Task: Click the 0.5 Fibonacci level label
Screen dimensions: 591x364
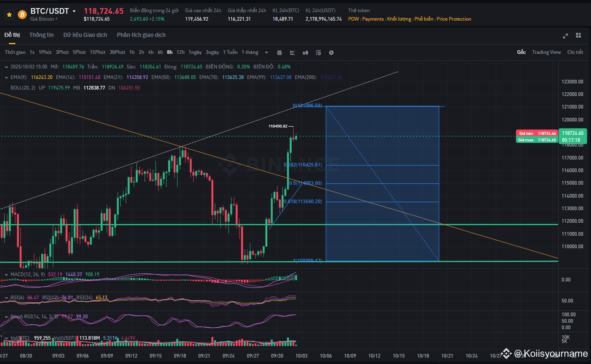Action: [x=305, y=183]
